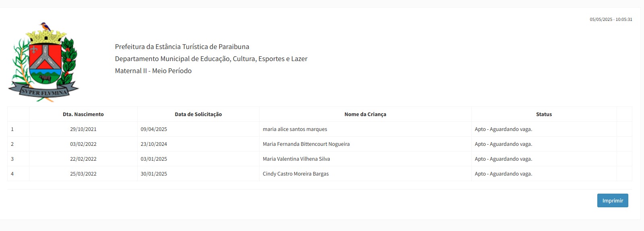Click the Maternal II - Meio Período heading

153,71
